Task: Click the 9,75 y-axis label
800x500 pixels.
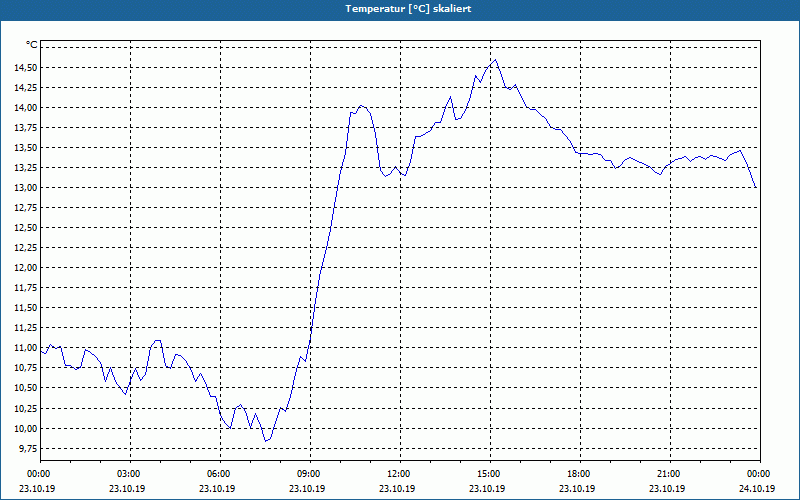Action: pos(27,448)
